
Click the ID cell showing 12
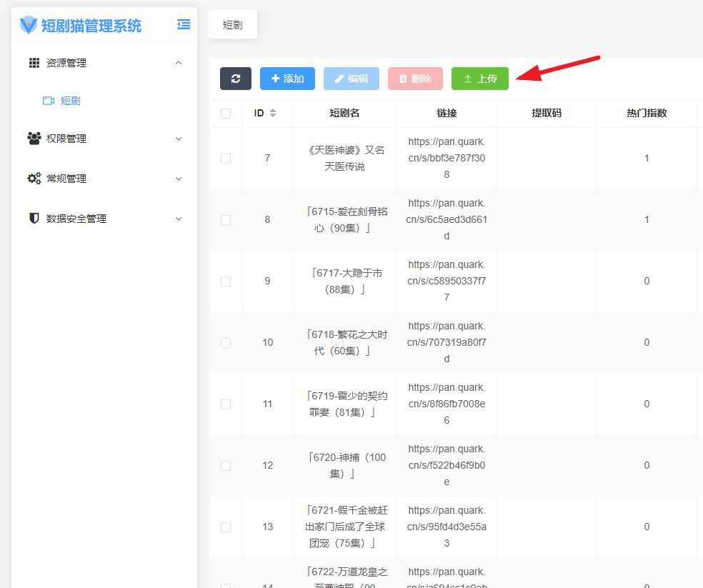pyautogui.click(x=268, y=465)
